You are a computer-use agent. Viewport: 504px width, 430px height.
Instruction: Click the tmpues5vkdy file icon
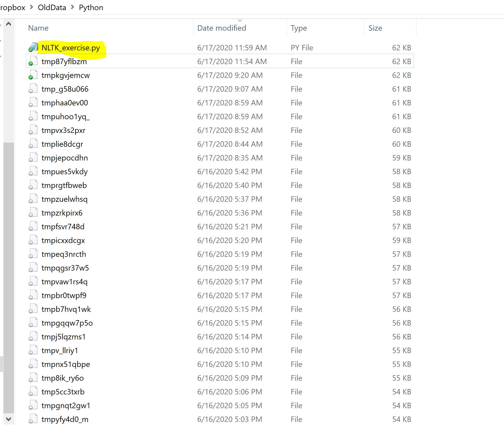click(x=33, y=171)
